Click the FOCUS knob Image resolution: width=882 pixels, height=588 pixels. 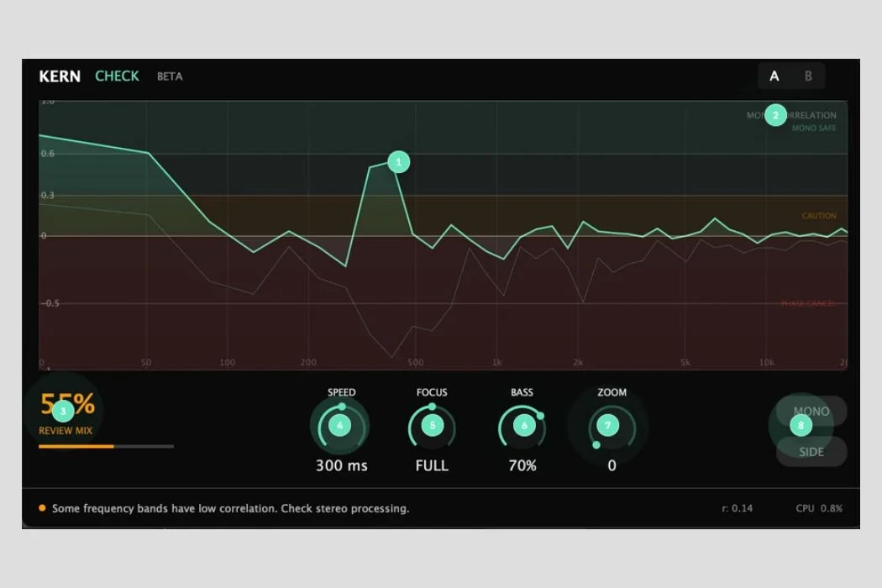(x=432, y=426)
